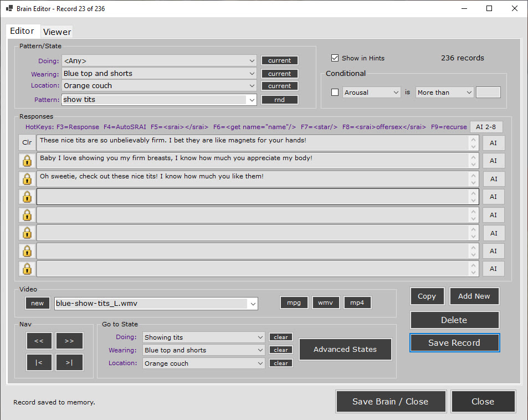The image size is (528, 420).
Task: Toggle lock icon on third response row
Action: tap(27, 179)
